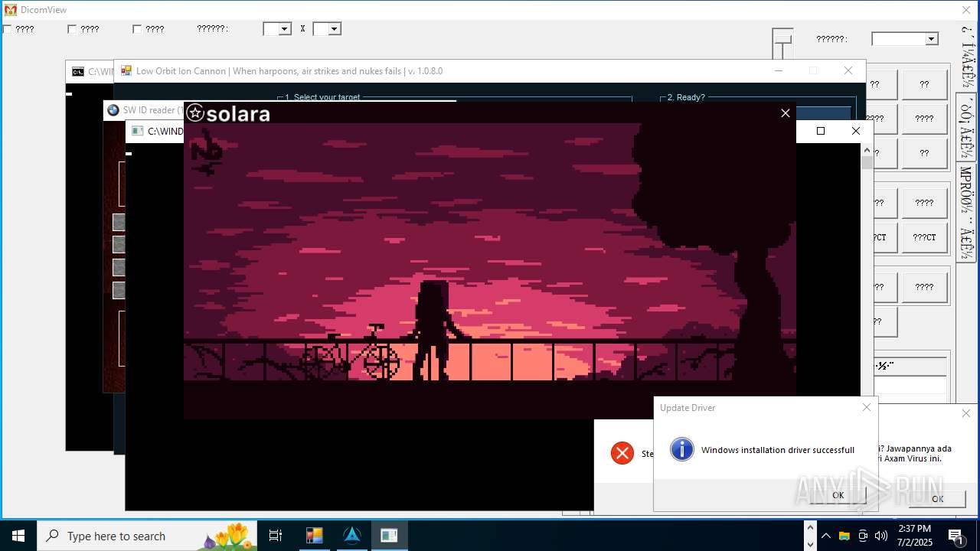
Task: Click OK in the Axam Virus message dialog
Action: click(937, 498)
